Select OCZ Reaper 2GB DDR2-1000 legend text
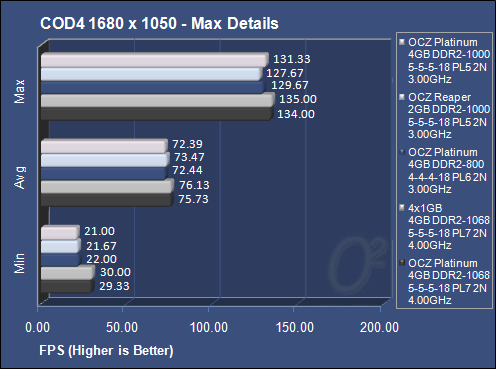 pos(449,116)
